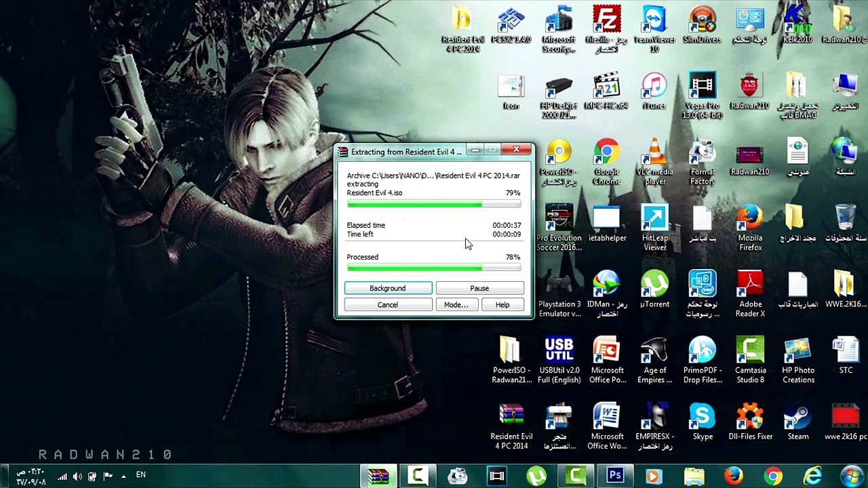Select Microsoft Office Word shortcut
This screenshot has height=488, width=868.
(x=606, y=427)
